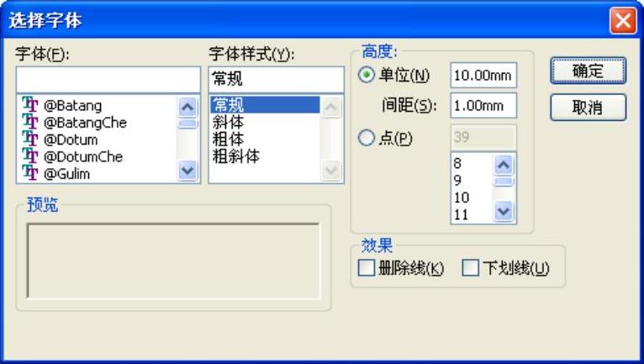Click the TrueType icon beside @Dotum

point(29,140)
